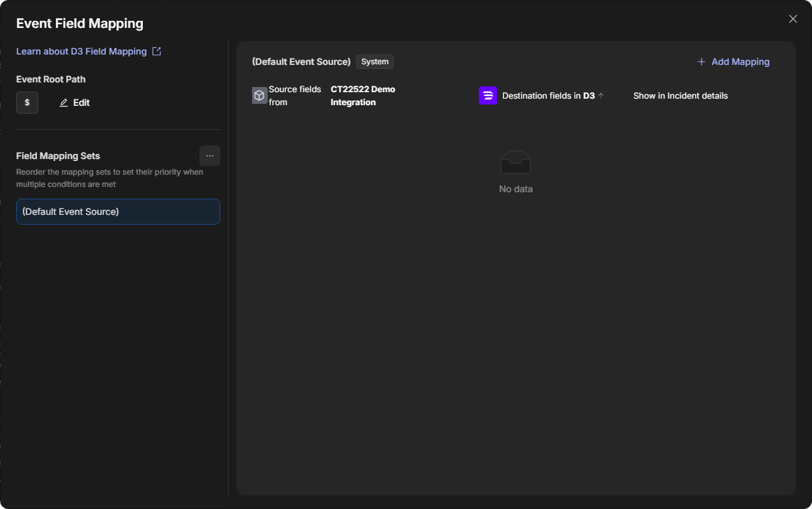Click the Event Root Path label
The width and height of the screenshot is (812, 509).
51,79
